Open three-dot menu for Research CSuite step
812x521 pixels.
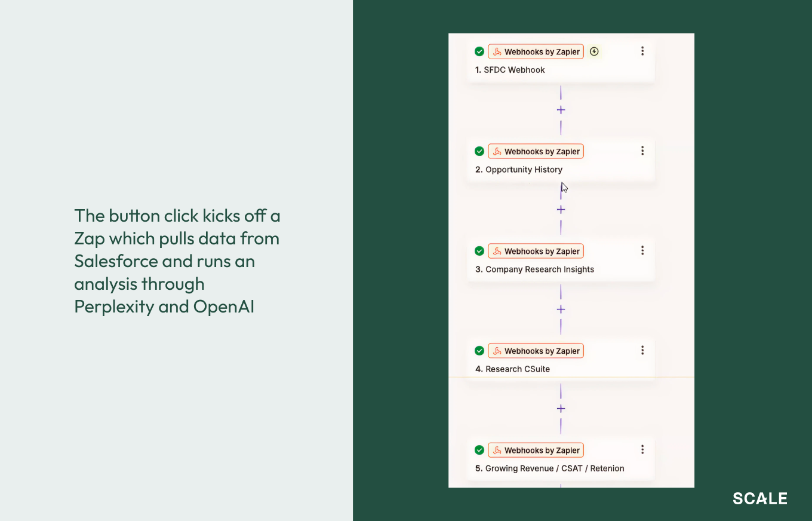point(642,351)
